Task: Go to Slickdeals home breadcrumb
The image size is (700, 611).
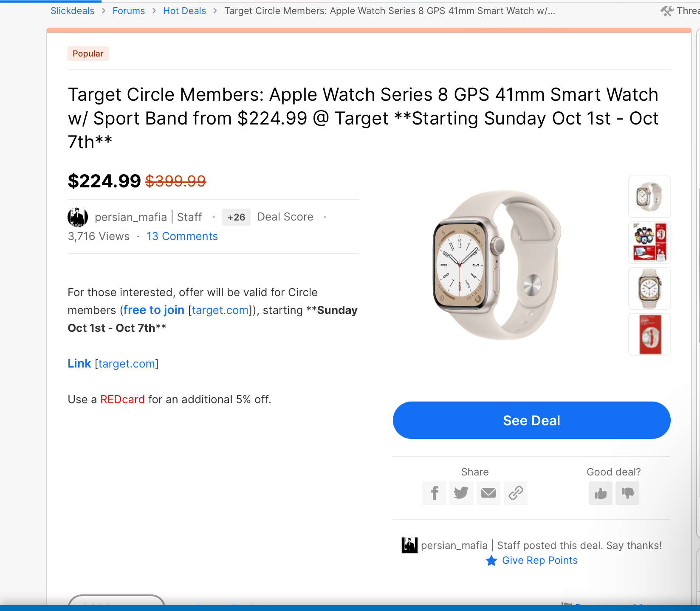Action: [72, 11]
